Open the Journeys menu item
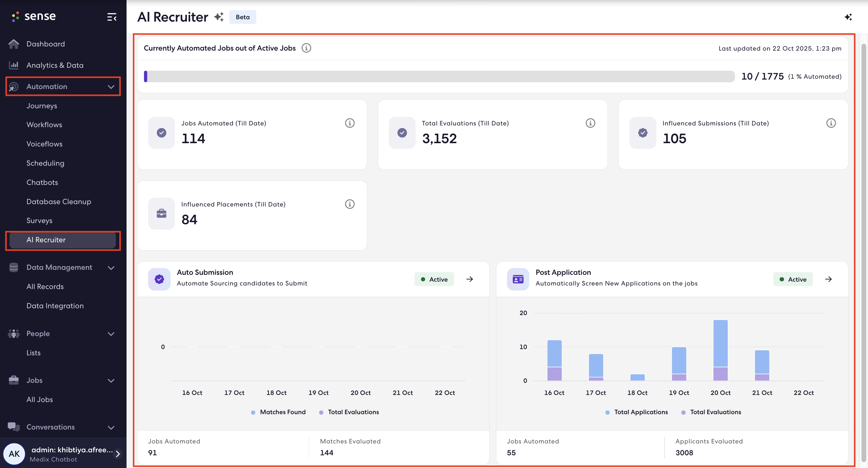868x468 pixels. [42, 106]
